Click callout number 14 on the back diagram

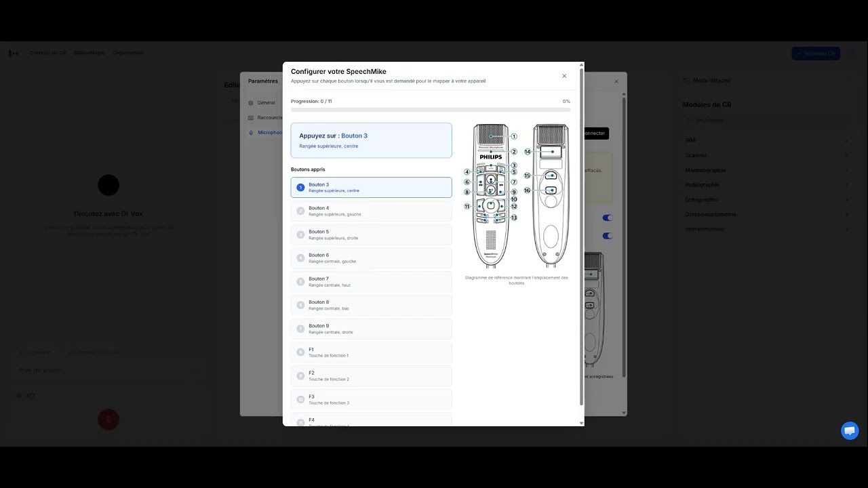point(528,152)
